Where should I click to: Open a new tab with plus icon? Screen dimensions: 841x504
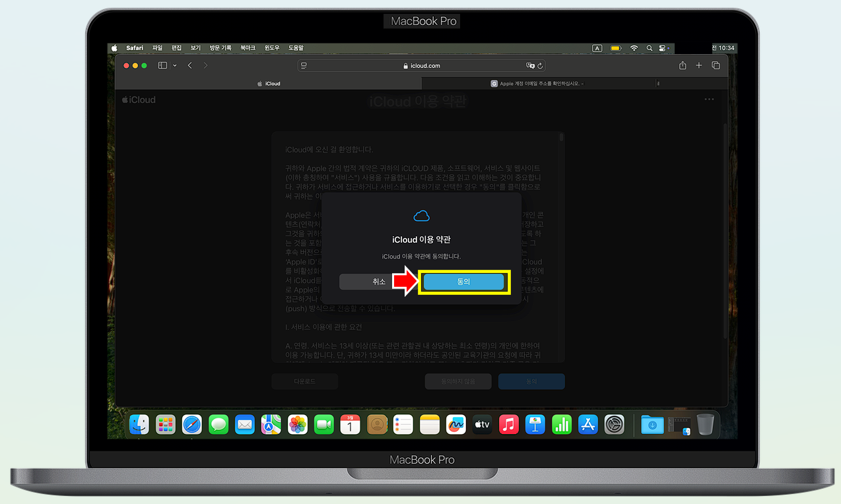(699, 65)
